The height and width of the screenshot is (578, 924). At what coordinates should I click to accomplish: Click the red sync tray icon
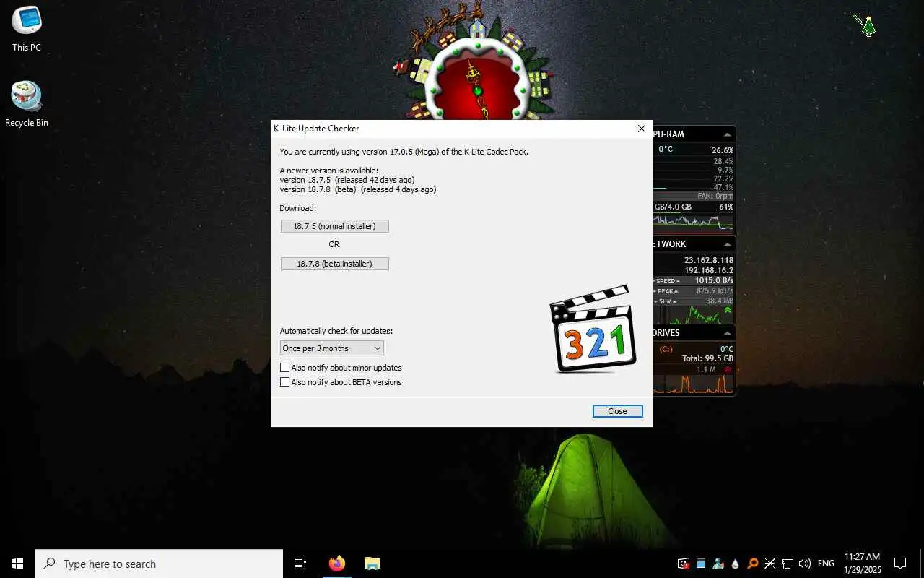point(683,564)
